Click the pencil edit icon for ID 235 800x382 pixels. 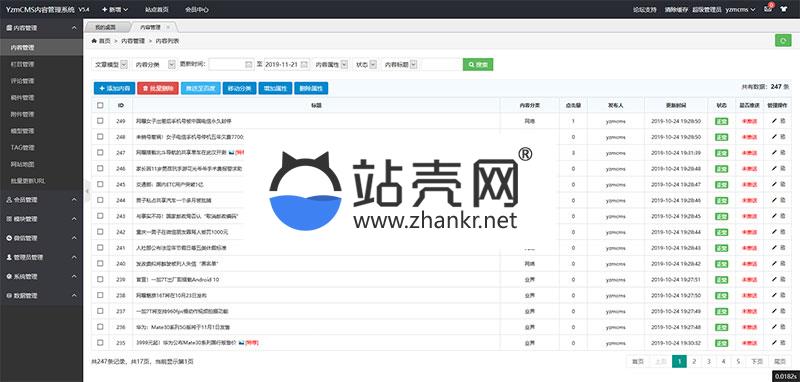click(774, 342)
